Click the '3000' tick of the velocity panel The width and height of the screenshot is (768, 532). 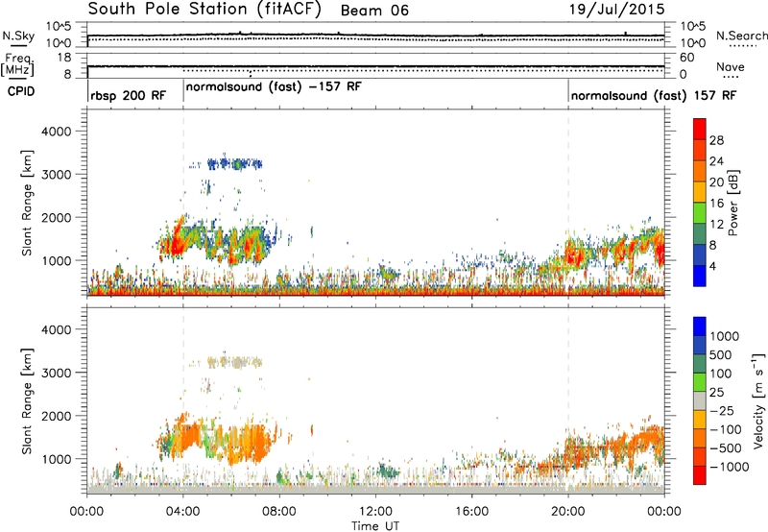[x=56, y=373]
